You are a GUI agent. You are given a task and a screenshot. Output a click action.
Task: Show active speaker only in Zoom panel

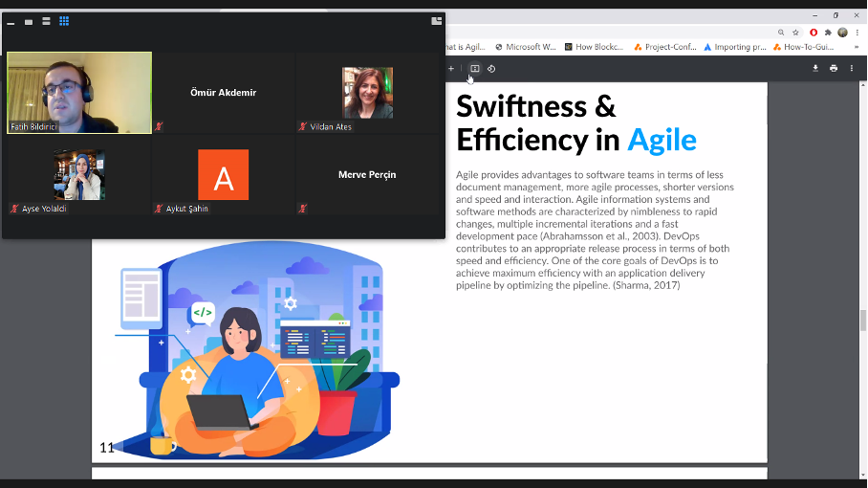(x=29, y=21)
